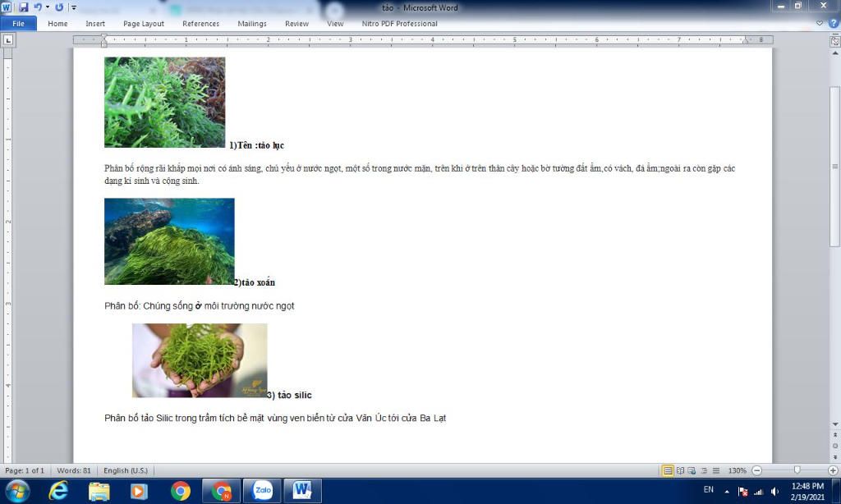This screenshot has width=841, height=504.
Task: Click the caption "2)tảo xoắn"
Action: [255, 282]
